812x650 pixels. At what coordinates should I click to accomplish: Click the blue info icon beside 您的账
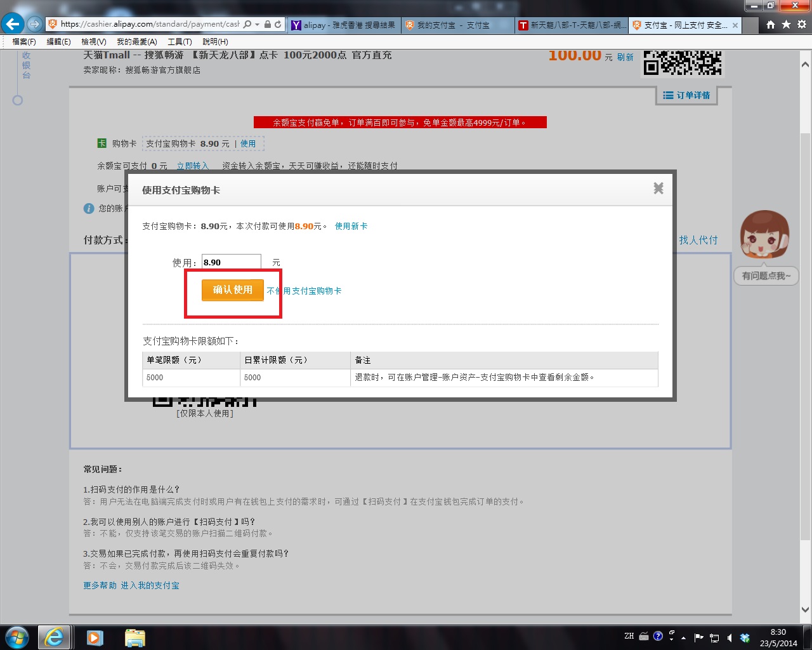89,208
